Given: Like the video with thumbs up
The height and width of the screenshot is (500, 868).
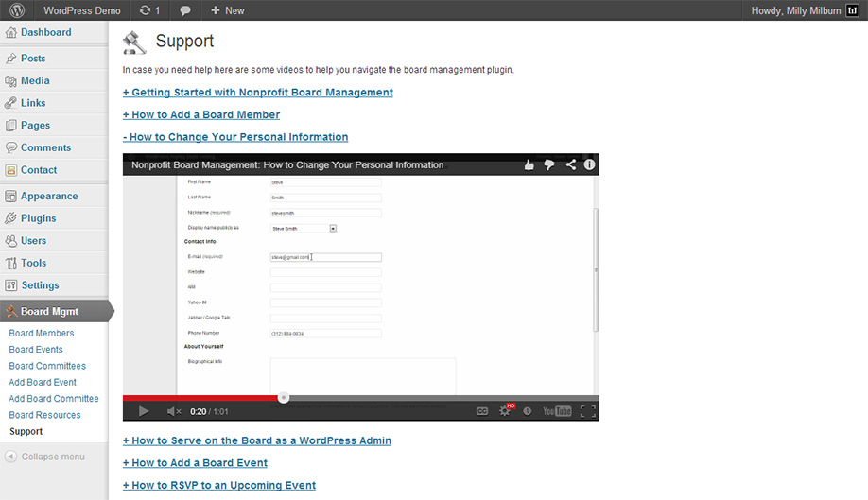Looking at the screenshot, I should 529,164.
